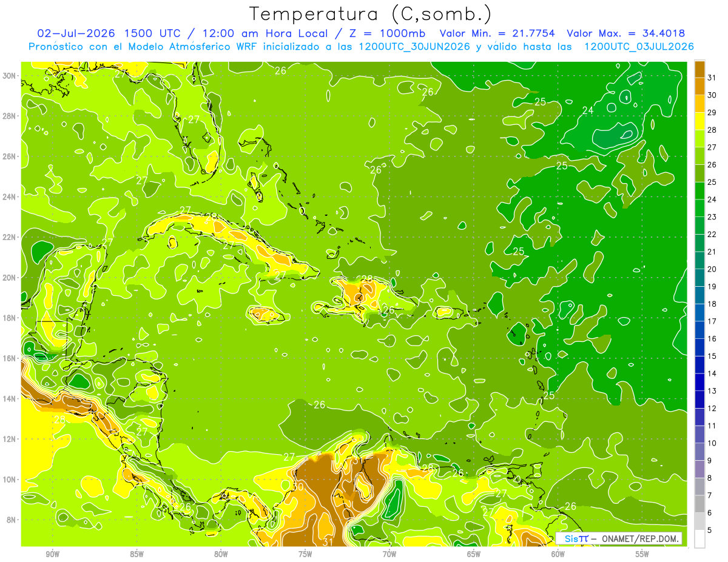
Task: Click the yellow swatch between scale labels 28 and 29
Action: [699, 121]
